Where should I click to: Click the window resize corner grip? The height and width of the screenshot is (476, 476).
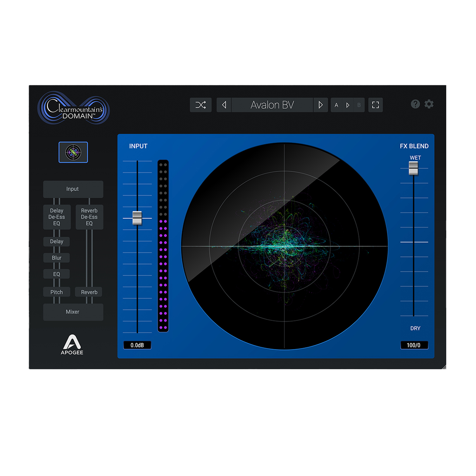click(444, 367)
